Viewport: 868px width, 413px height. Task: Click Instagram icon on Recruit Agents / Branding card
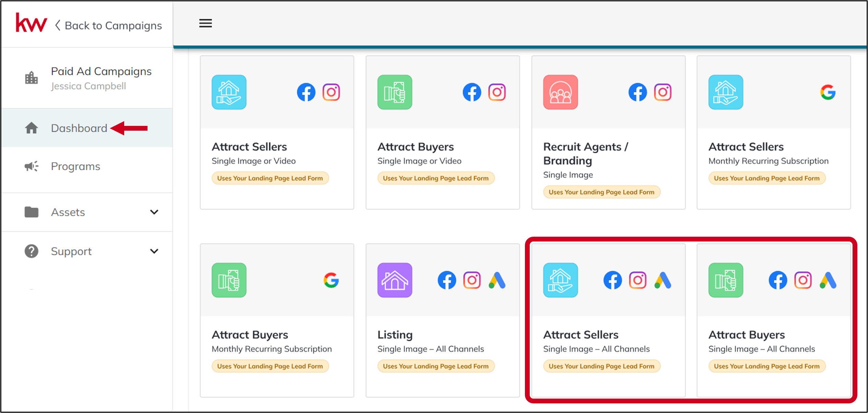662,92
